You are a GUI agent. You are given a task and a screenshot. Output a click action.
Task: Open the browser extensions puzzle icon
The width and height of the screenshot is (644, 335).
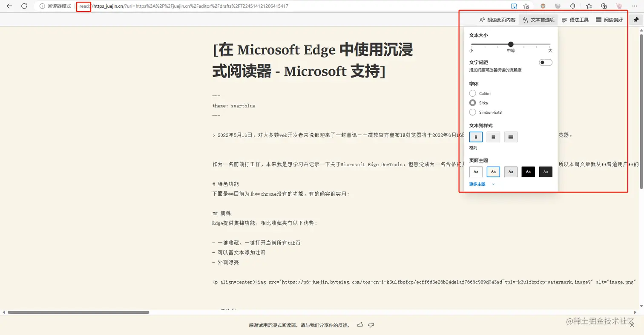[573, 6]
